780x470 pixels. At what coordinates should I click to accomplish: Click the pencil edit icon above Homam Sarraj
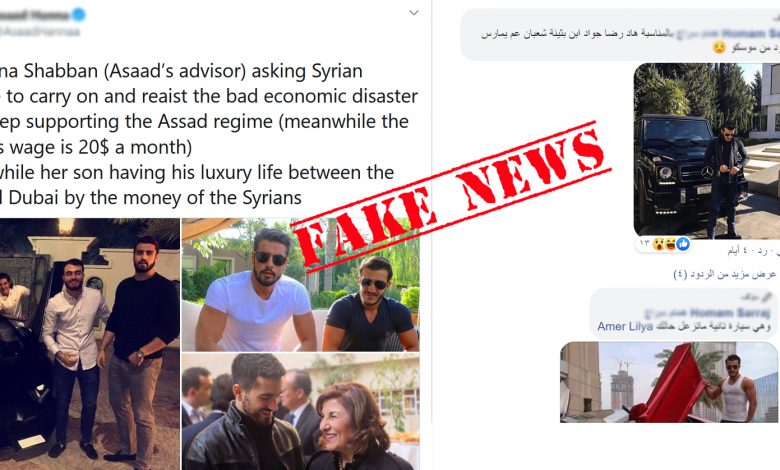768,297
